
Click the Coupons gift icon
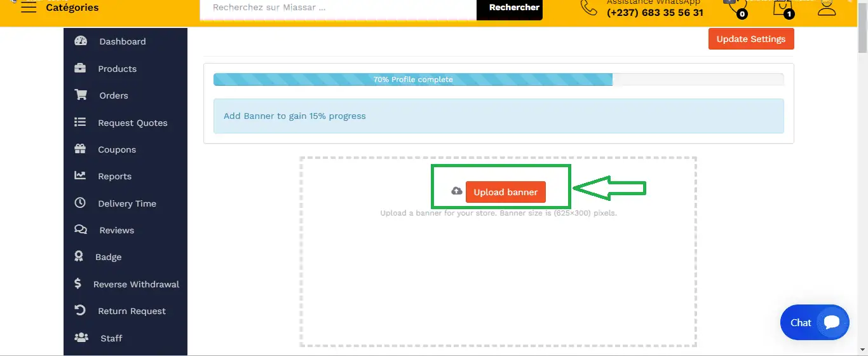click(x=80, y=149)
